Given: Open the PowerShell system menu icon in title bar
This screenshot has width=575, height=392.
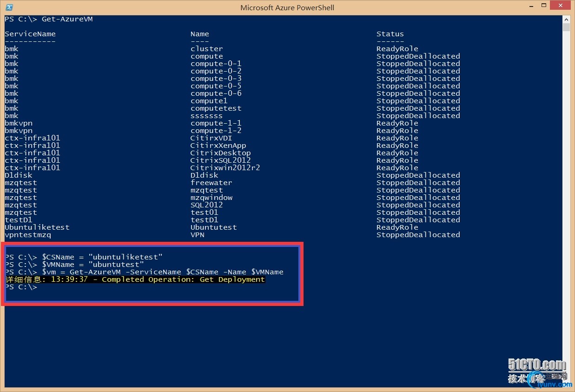Looking at the screenshot, I should (9, 7).
